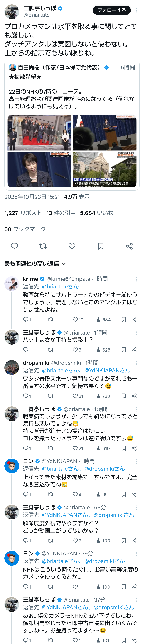144x644 pixels.
Task: Bookmark dropsmiki's reply
Action: pos(124,396)
